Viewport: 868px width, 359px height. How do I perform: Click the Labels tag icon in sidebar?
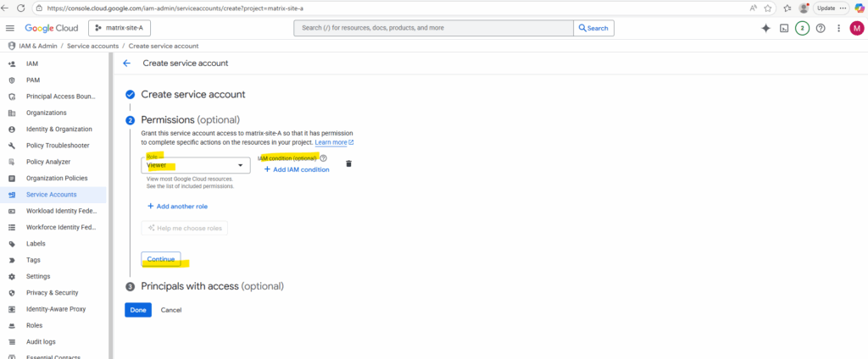click(x=12, y=244)
